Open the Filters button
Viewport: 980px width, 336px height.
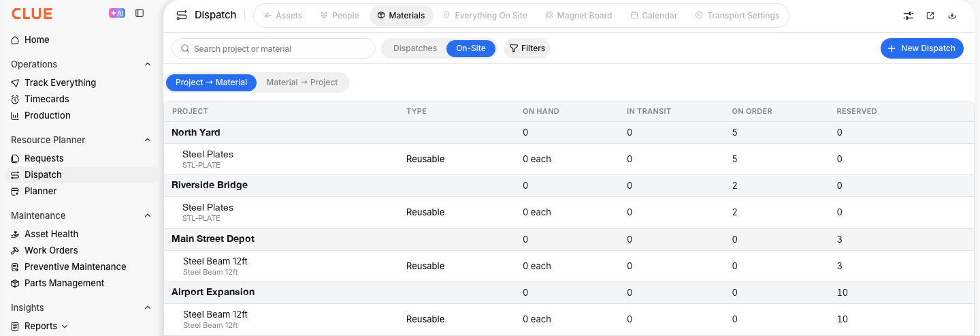527,48
